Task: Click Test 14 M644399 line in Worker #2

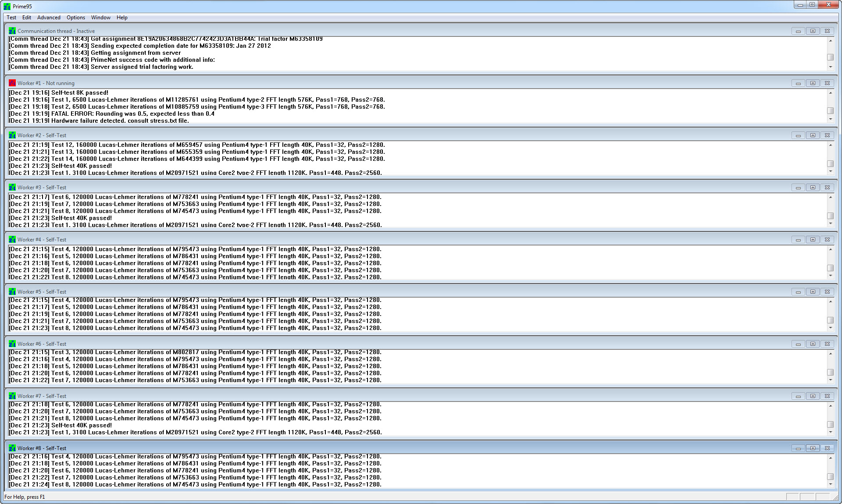Action: 197,159
